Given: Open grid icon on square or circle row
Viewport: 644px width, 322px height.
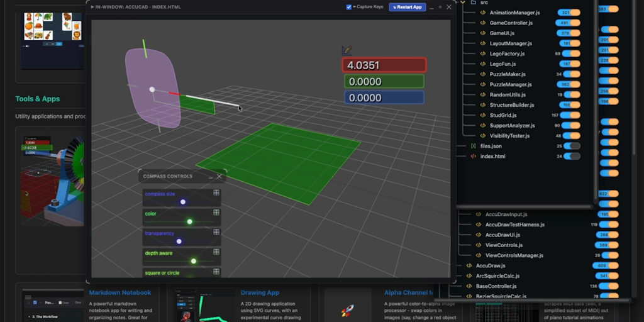Looking at the screenshot, I should [x=216, y=272].
